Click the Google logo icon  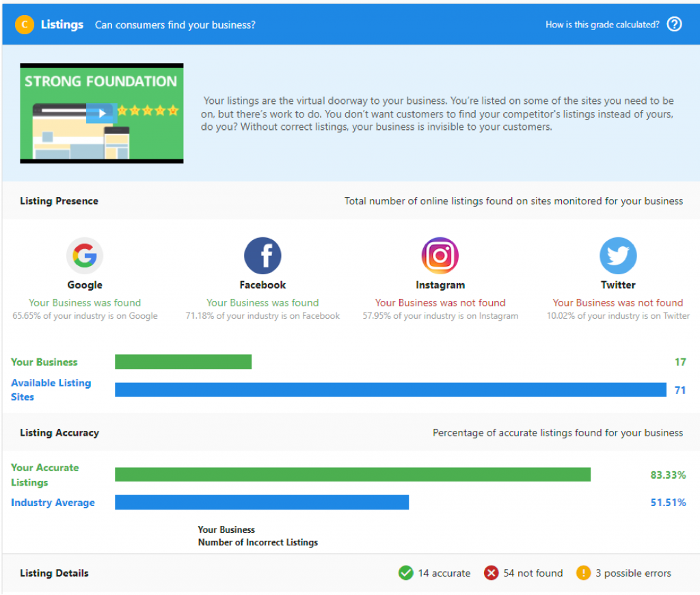[85, 256]
